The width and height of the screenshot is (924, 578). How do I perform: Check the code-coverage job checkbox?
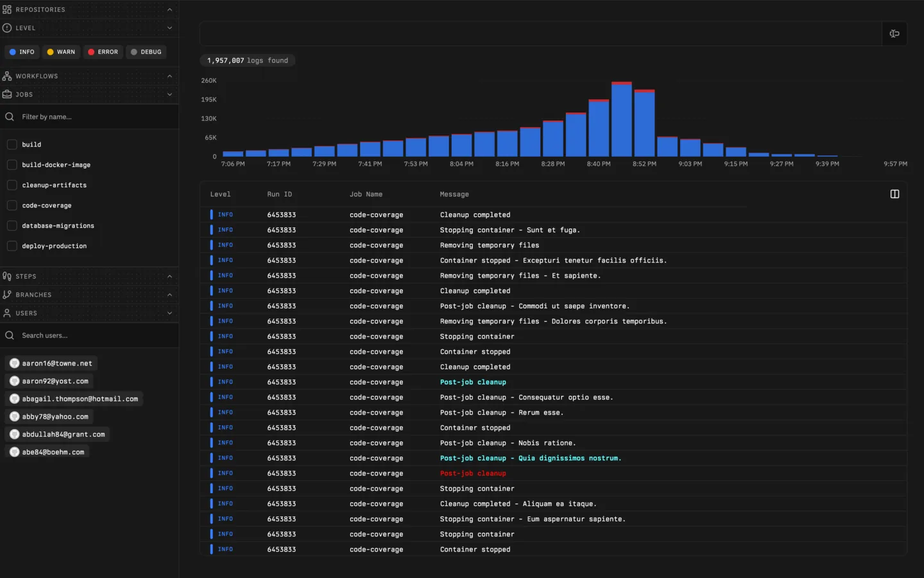(x=12, y=206)
